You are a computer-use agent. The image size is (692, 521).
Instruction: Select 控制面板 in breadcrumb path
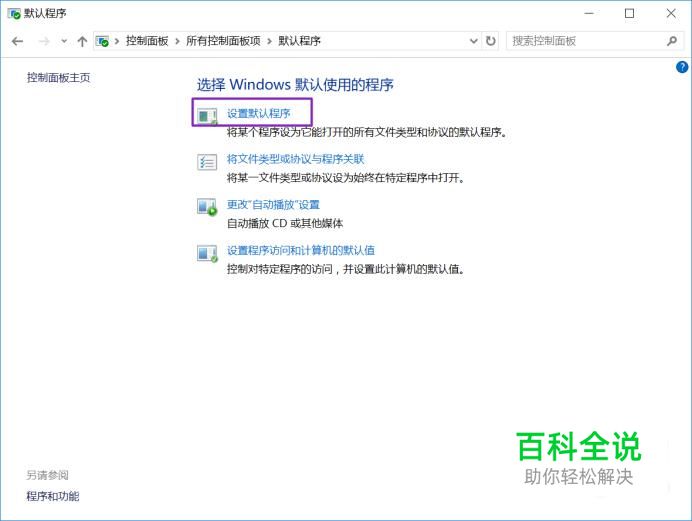tap(147, 41)
